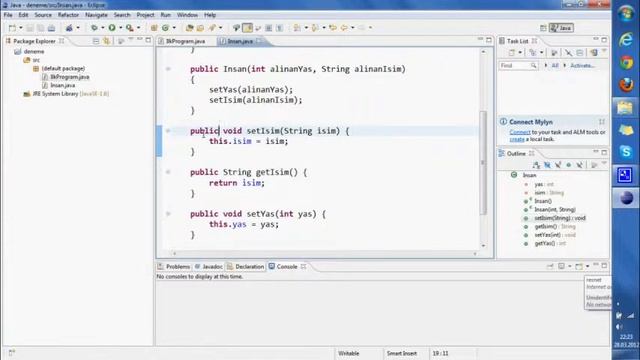The image size is (640, 360).
Task: Click the Task List Find field
Action: pyautogui.click(x=518, y=65)
